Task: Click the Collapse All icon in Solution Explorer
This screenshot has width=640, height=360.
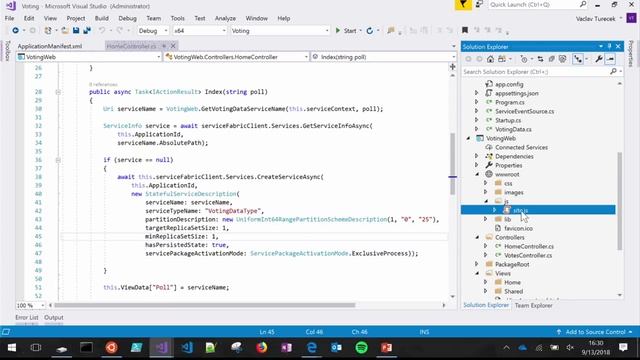Action: (551, 59)
